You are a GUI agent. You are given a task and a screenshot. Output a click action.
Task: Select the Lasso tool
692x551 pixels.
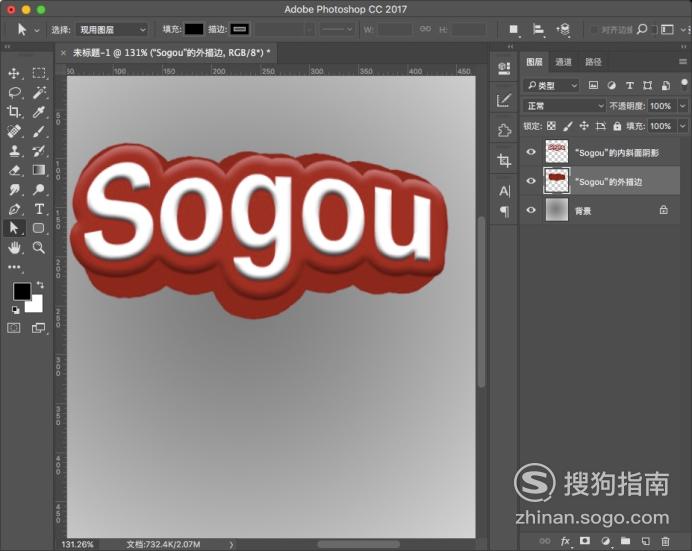coord(14,92)
